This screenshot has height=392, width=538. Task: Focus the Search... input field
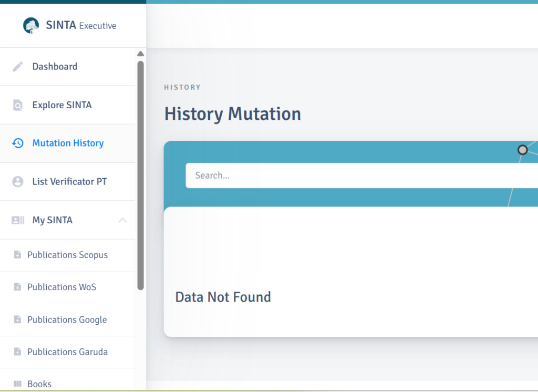[361, 176]
